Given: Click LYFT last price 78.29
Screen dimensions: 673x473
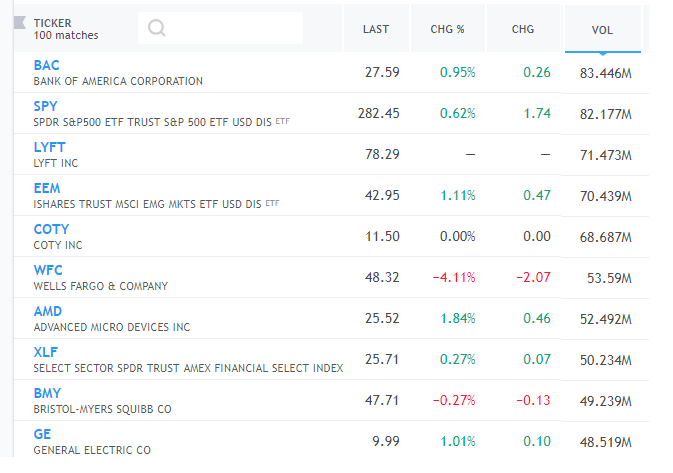Looking at the screenshot, I should coord(382,154).
